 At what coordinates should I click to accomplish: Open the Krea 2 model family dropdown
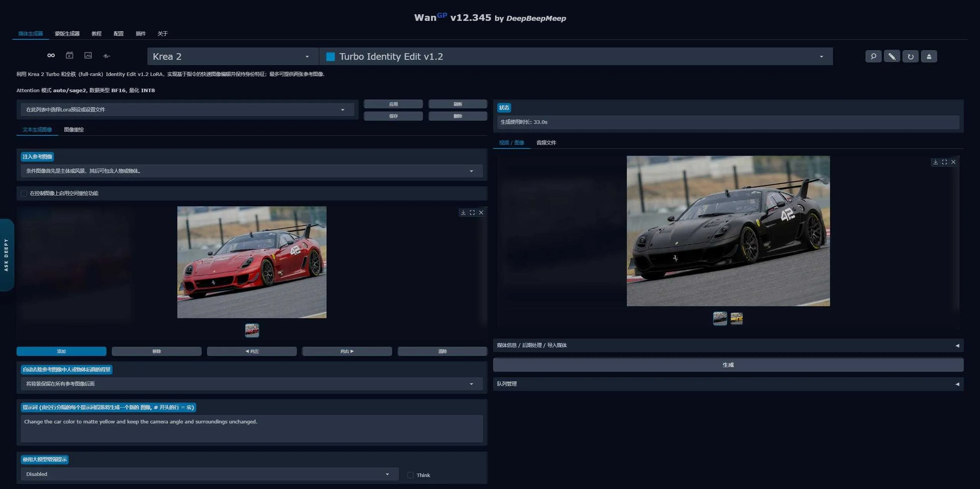tap(232, 56)
